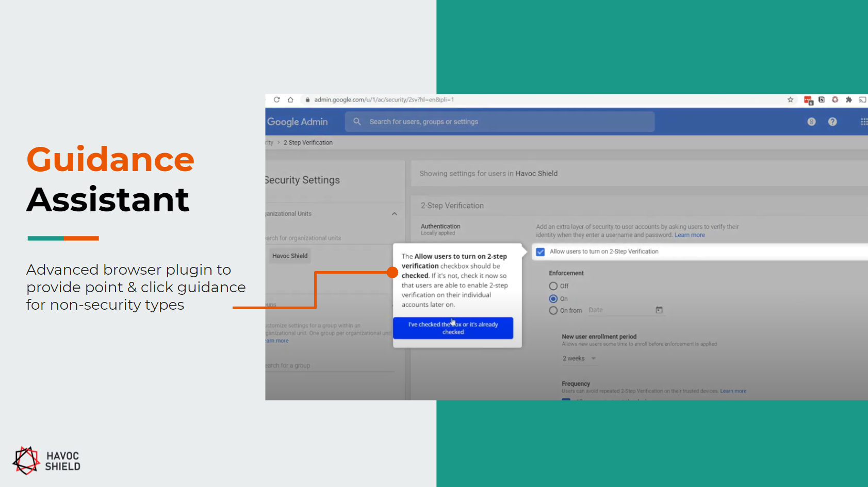Screen dimensions: 868x487
Task: Select Havoc Shield organizational unit
Action: [x=290, y=256]
